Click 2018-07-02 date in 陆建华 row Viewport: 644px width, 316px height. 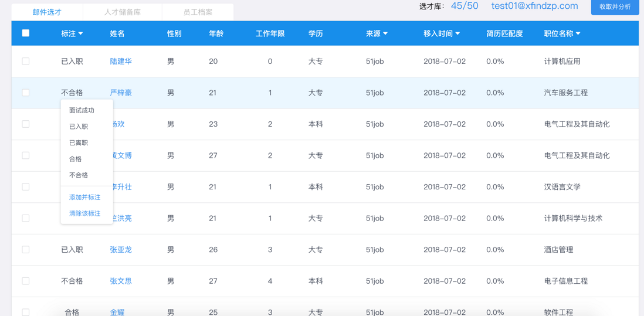[445, 62]
